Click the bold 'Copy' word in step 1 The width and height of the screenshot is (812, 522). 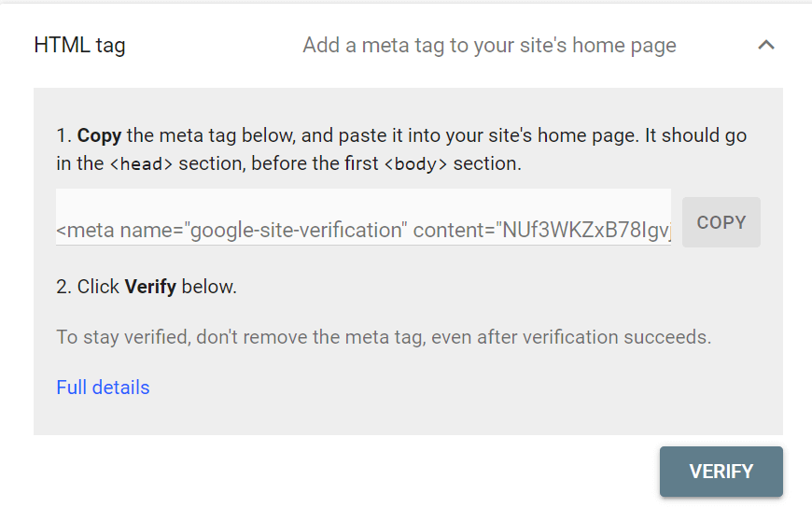pyautogui.click(x=99, y=135)
